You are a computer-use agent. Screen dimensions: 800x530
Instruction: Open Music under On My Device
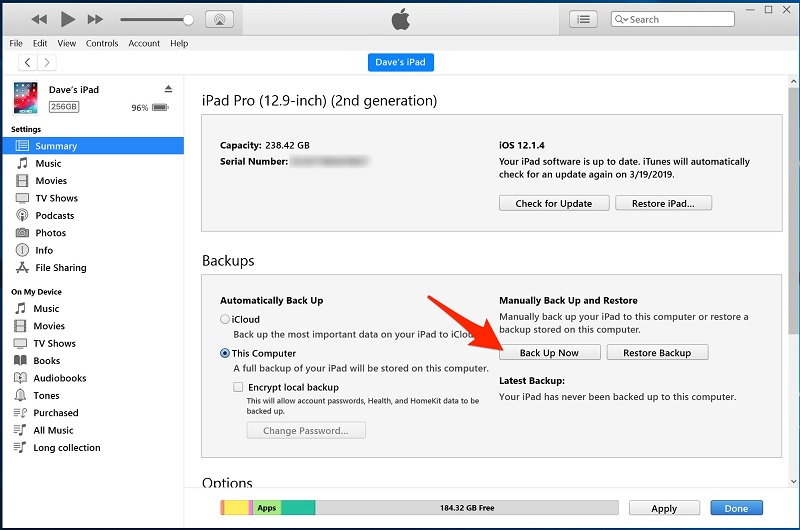click(x=46, y=309)
